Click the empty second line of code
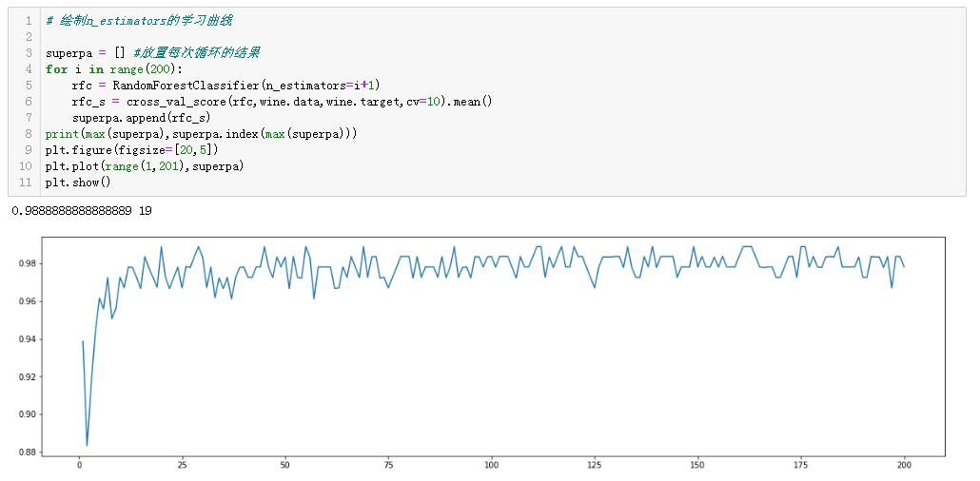980x481 pixels. pos(285,36)
